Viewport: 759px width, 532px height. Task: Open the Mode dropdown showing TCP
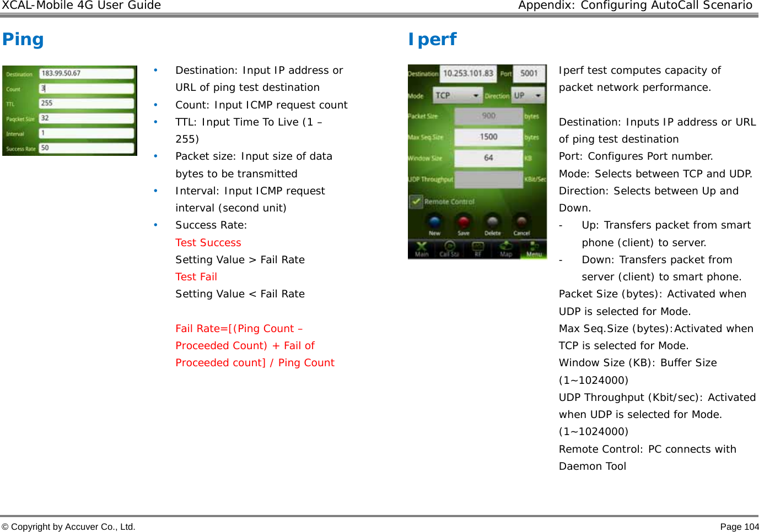(x=458, y=95)
